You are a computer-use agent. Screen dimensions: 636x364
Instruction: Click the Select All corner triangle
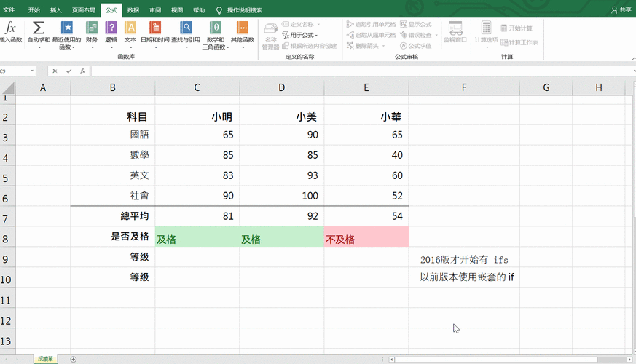(8, 87)
